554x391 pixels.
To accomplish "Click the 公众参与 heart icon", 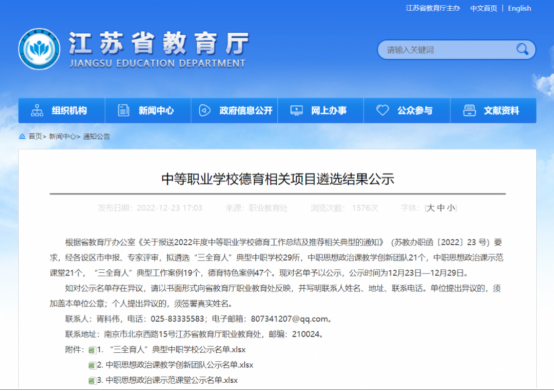I will pos(382,110).
